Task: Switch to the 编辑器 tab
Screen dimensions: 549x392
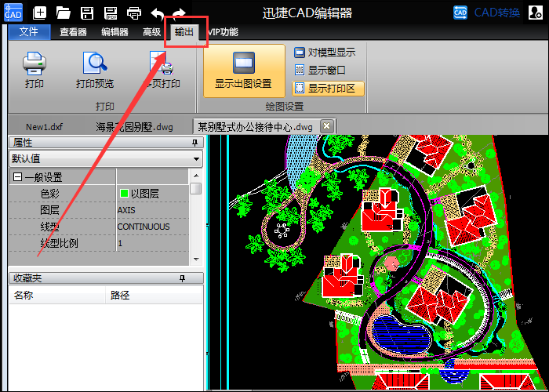Action: pos(115,32)
